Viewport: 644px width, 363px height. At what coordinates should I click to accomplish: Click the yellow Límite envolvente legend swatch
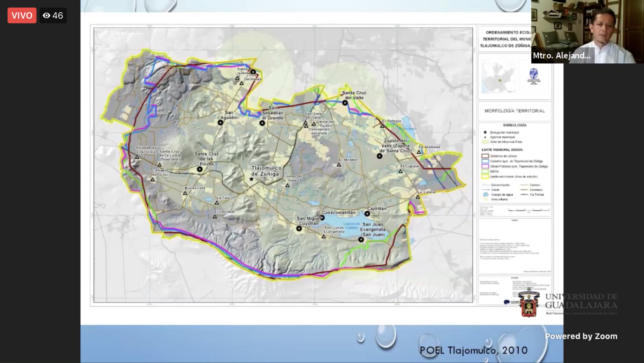pos(485,177)
